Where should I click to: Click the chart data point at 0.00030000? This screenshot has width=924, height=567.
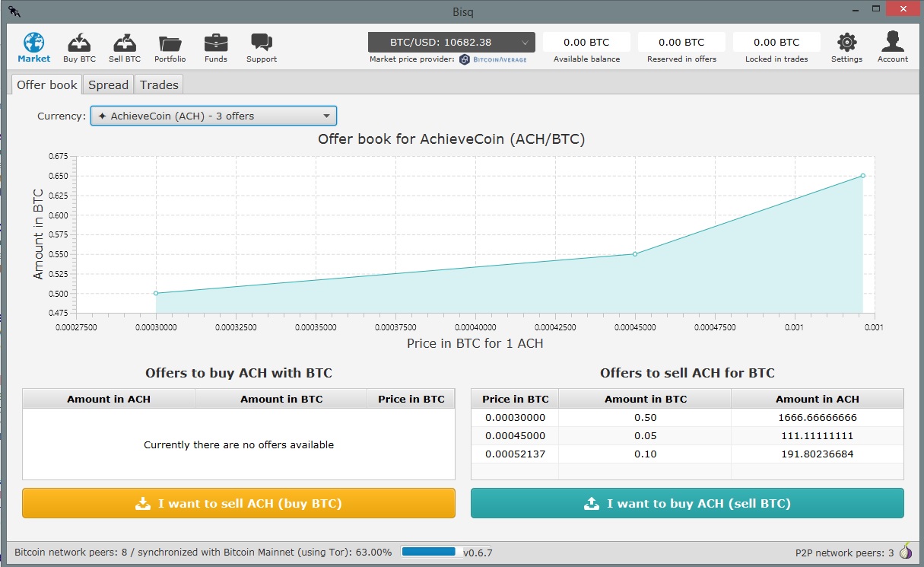(156, 293)
